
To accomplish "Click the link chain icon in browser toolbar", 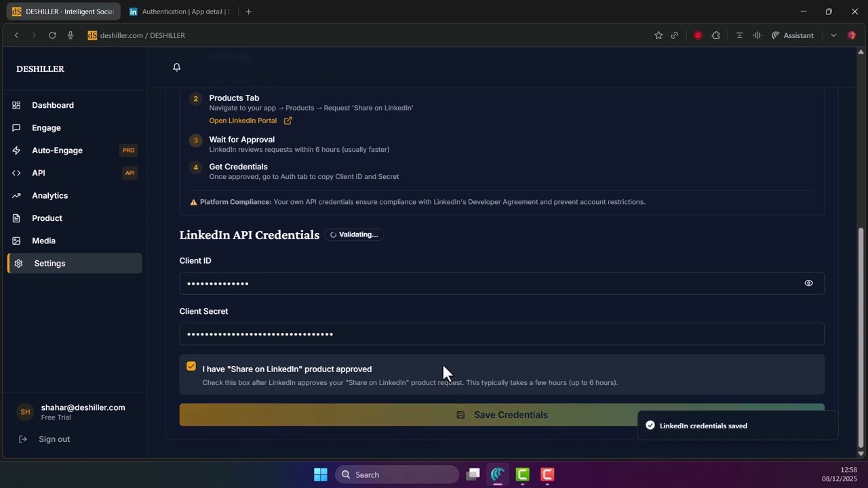I will 675,35.
